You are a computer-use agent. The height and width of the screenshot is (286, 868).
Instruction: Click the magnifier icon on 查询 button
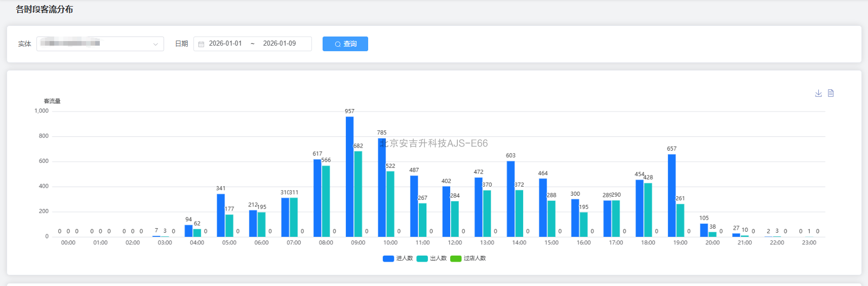pyautogui.click(x=338, y=44)
